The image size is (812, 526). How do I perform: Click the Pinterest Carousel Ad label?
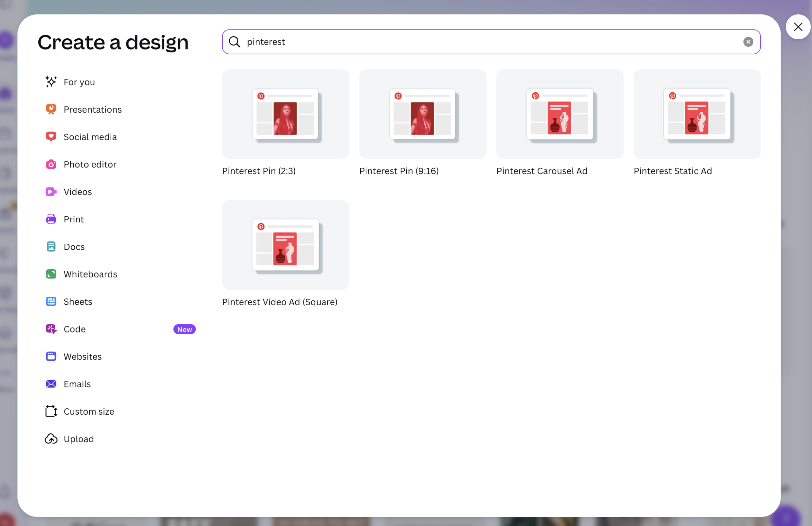point(542,171)
